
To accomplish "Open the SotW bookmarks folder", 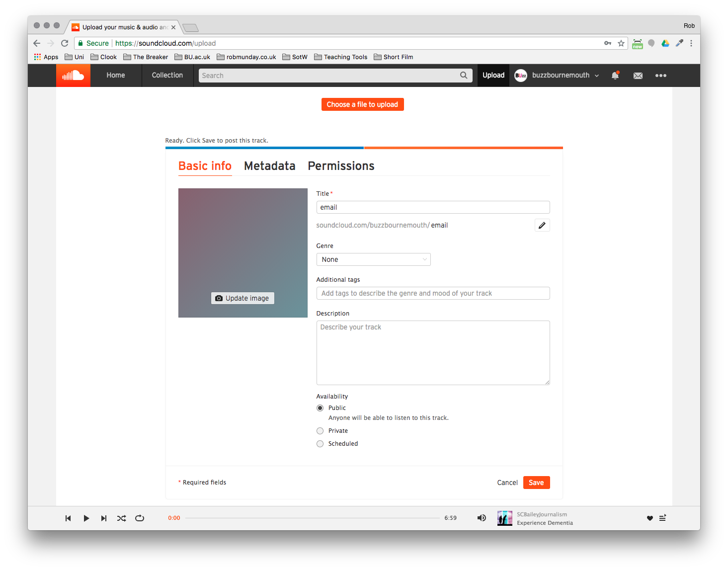I will [295, 57].
